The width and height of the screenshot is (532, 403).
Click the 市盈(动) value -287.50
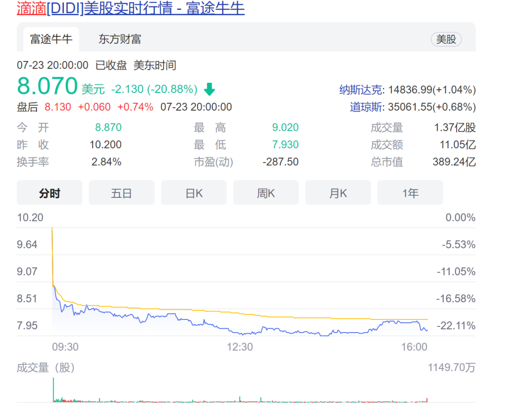(x=281, y=162)
